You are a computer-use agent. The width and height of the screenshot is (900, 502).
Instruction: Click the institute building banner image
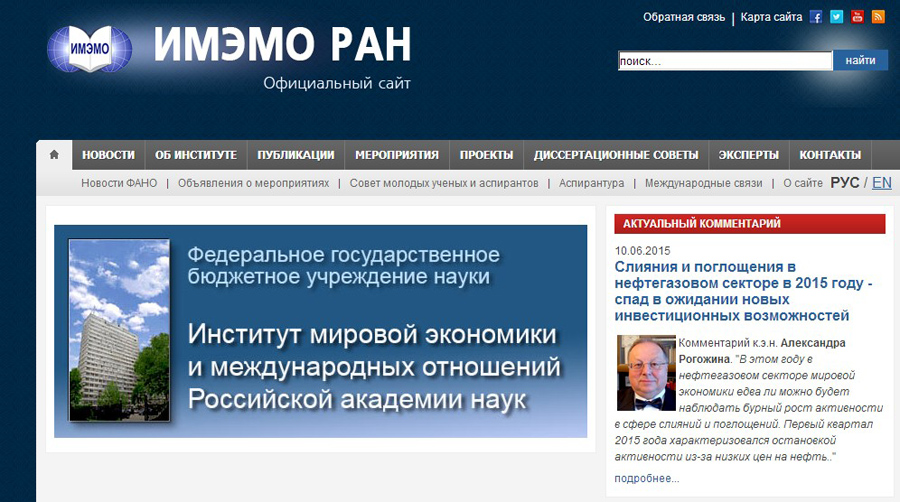119,330
